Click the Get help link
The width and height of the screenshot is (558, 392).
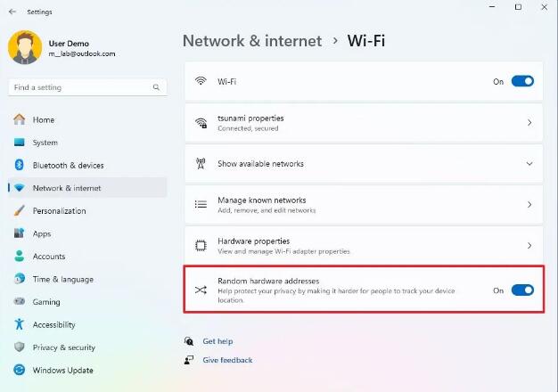coord(217,341)
